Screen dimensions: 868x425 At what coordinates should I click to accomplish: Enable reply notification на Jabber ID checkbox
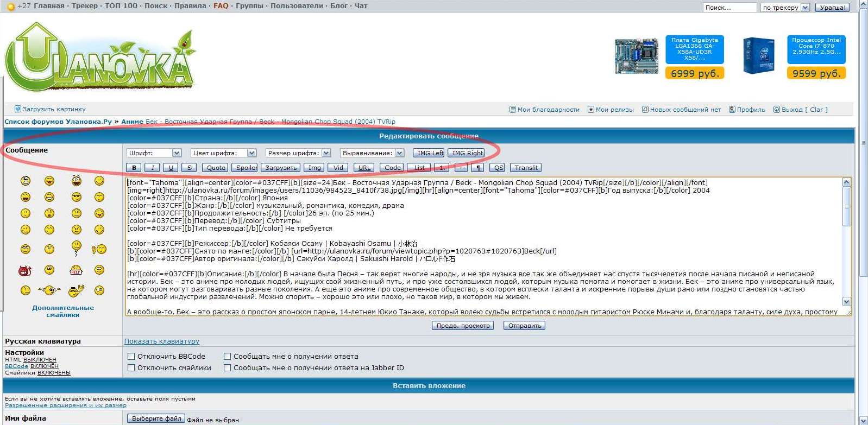pos(227,368)
